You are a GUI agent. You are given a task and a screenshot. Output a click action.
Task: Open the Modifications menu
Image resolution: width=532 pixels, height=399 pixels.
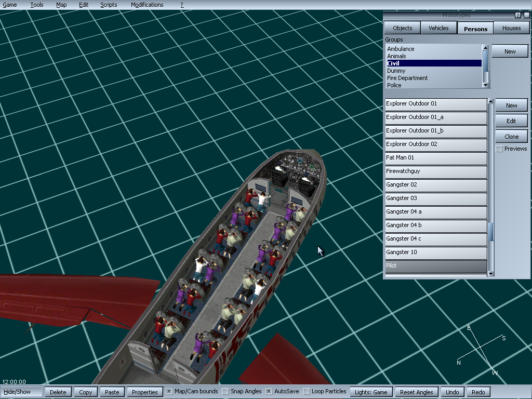click(147, 5)
